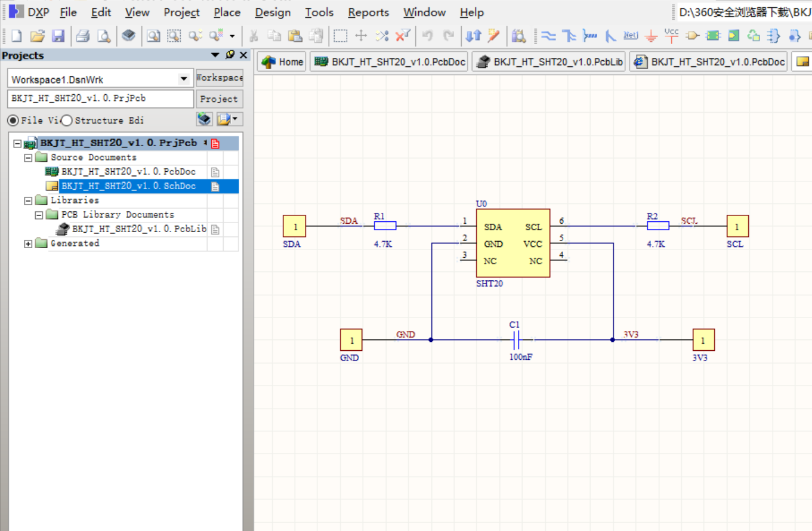Cross-probe with the pencil spark icon

[x=493, y=36]
